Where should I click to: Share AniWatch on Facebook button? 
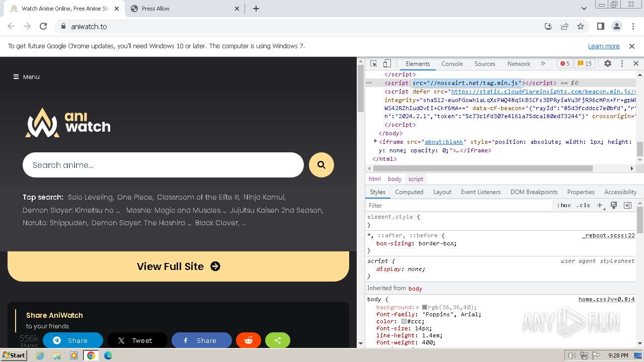(201, 340)
